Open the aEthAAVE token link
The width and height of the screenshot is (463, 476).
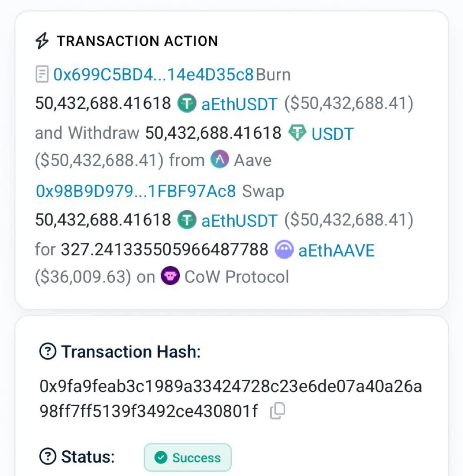(337, 250)
